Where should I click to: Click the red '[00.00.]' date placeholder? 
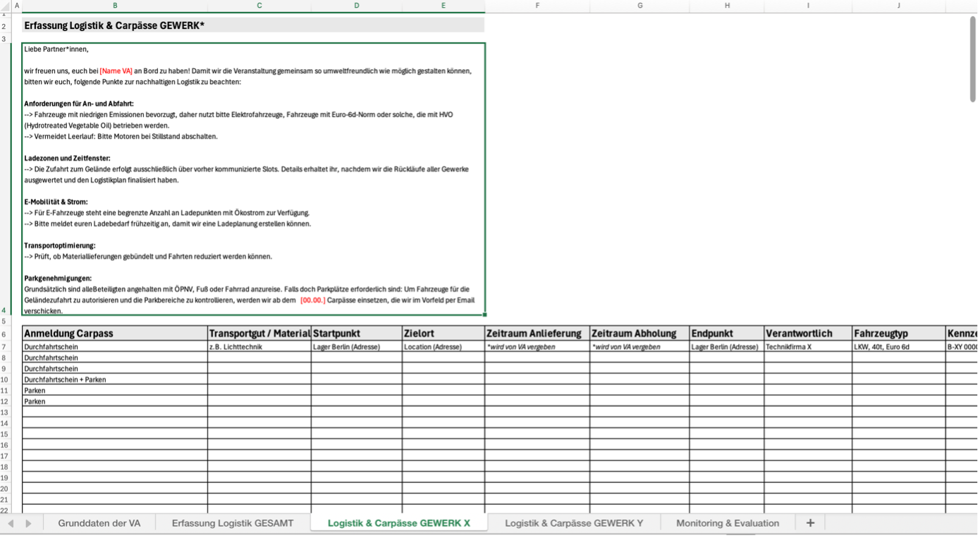coord(313,300)
